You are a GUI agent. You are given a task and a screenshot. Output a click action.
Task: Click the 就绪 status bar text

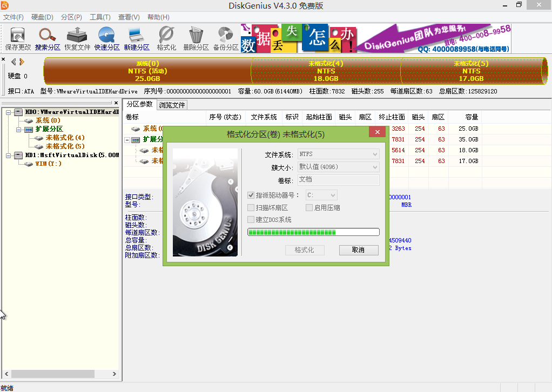pos(7,388)
